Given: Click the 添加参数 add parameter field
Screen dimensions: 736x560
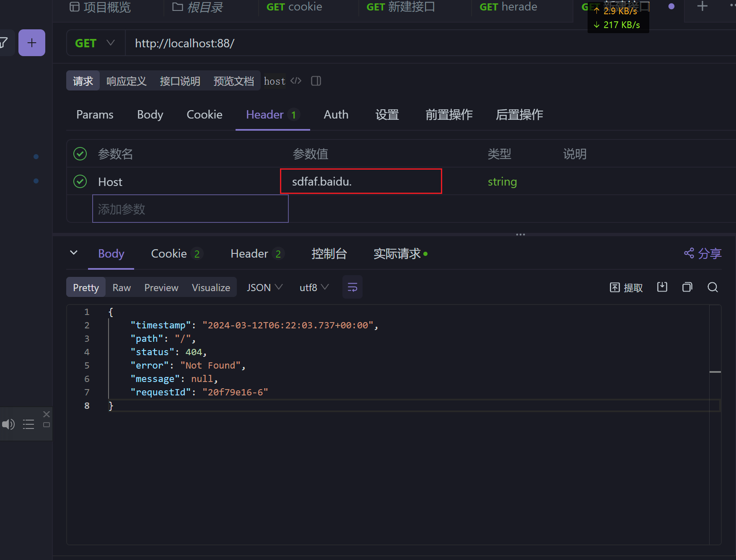Looking at the screenshot, I should (190, 209).
